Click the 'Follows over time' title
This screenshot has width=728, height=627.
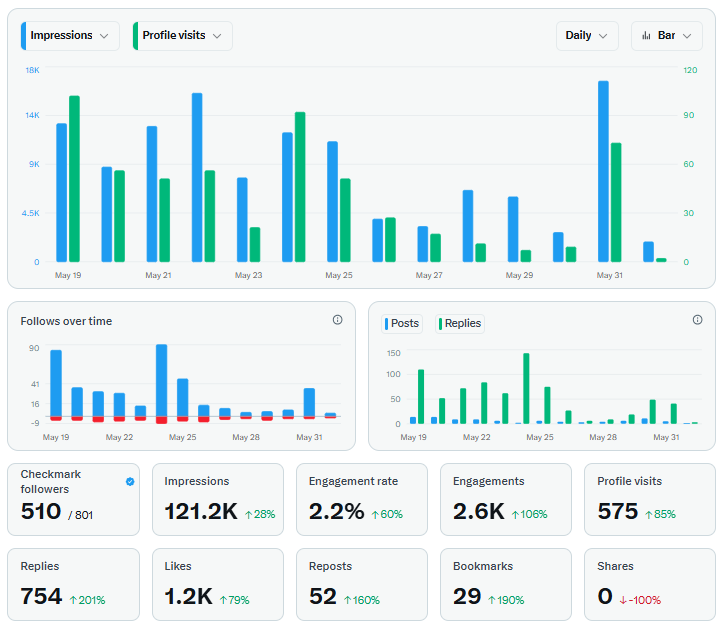tap(66, 321)
